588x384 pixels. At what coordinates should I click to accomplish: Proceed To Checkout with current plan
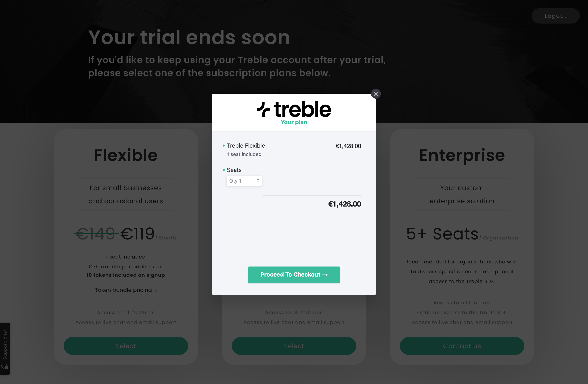pos(294,274)
